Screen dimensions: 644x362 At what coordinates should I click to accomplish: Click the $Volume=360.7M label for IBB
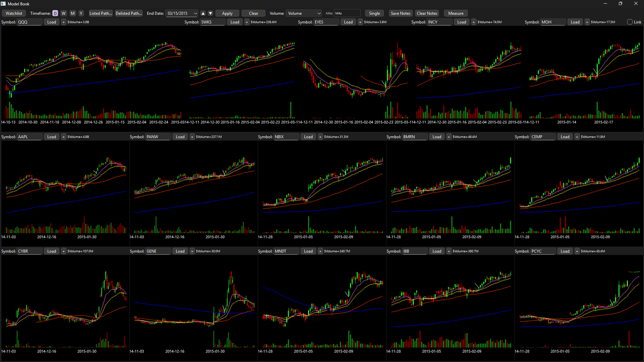click(x=466, y=251)
